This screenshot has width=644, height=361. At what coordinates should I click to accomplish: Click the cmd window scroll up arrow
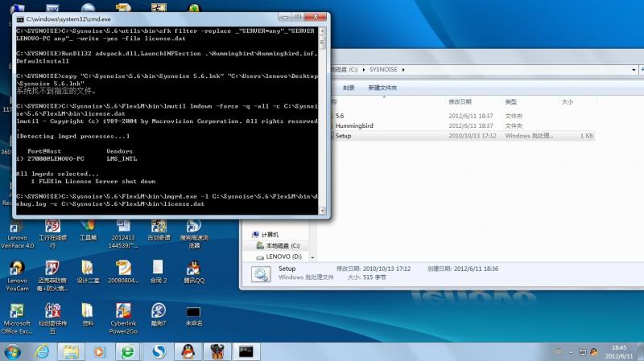point(323,31)
